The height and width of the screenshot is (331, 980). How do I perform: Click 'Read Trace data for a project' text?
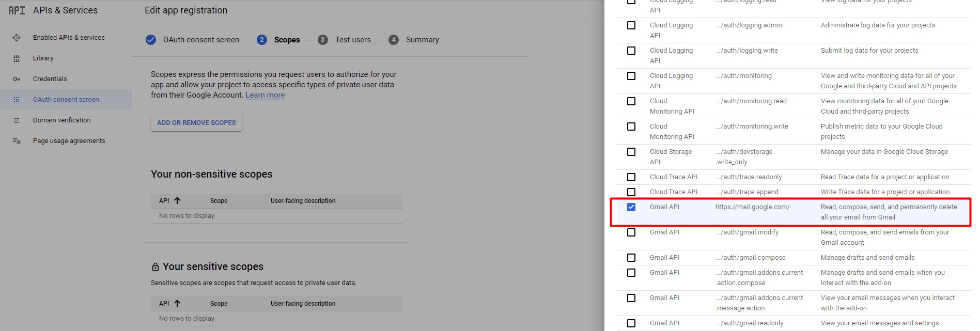pyautogui.click(x=885, y=177)
